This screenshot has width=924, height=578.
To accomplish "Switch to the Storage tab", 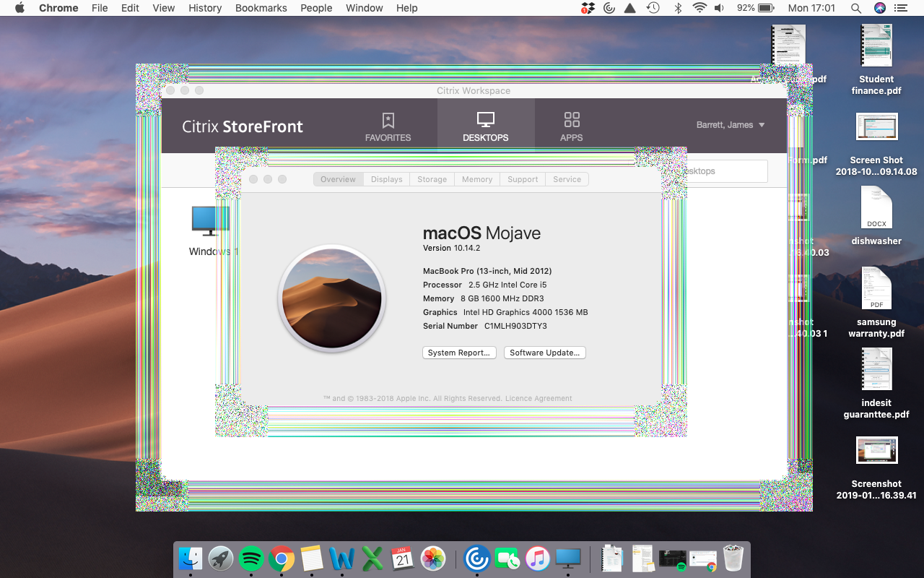I will pos(432,179).
